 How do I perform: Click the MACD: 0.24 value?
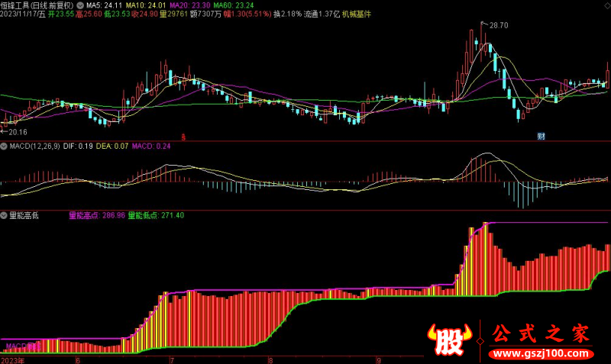pos(151,147)
